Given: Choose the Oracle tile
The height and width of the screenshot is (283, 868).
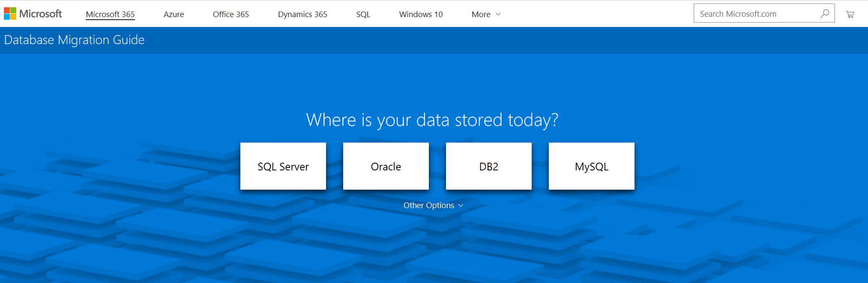Looking at the screenshot, I should tap(386, 166).
